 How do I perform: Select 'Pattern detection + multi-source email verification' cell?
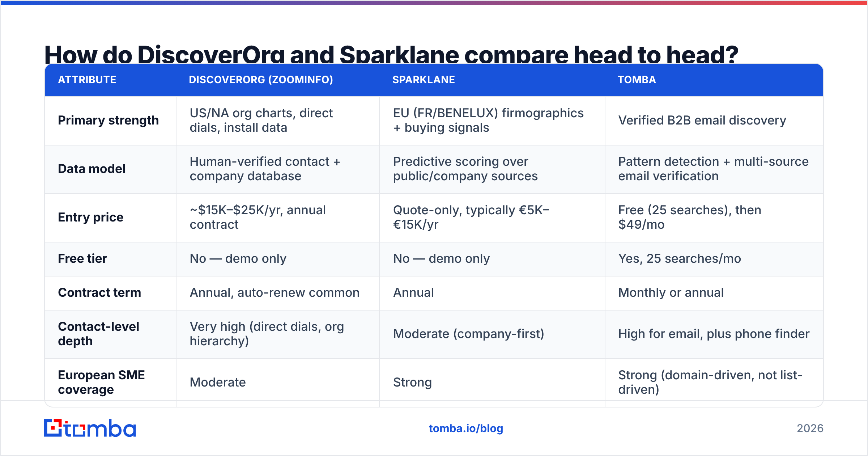coord(714,169)
